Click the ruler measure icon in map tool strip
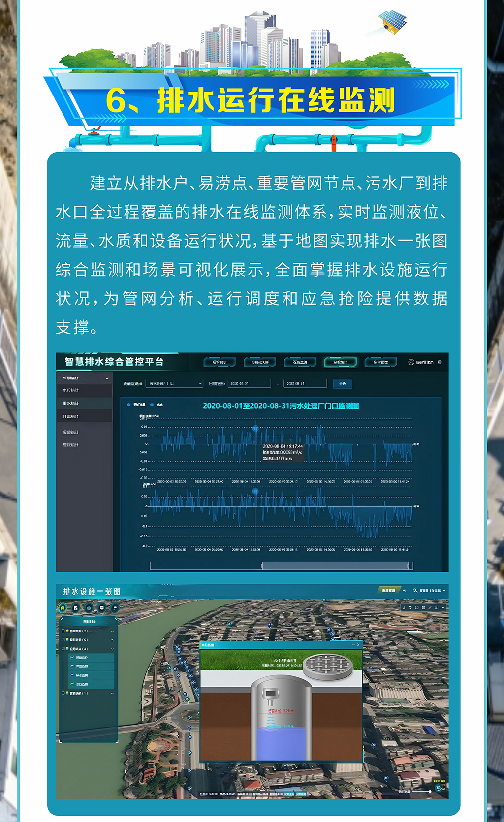 click(430, 608)
